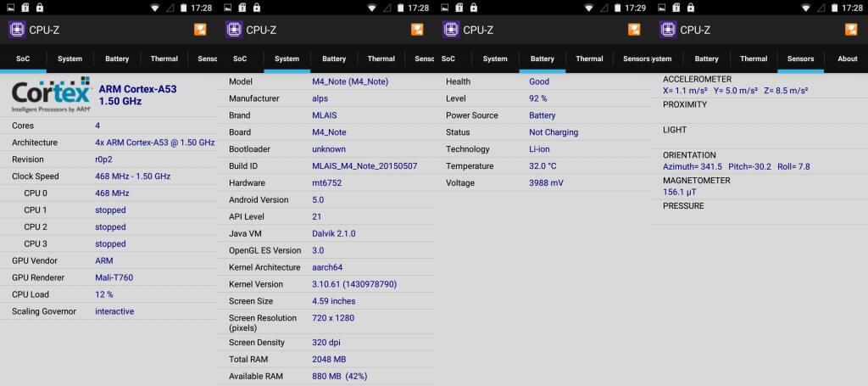The height and width of the screenshot is (386, 868).
Task: Tap the CPU-Z app icon on the System screen
Action: tap(234, 30)
